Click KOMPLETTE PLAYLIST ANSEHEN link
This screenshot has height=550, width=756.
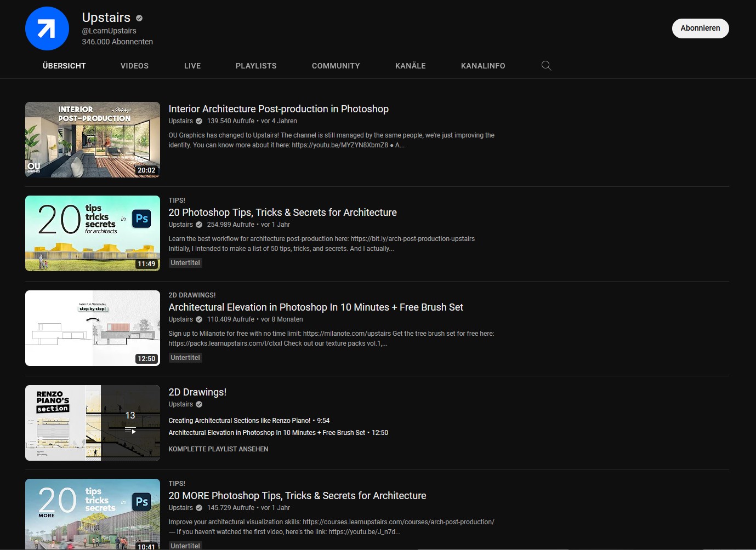(x=218, y=449)
